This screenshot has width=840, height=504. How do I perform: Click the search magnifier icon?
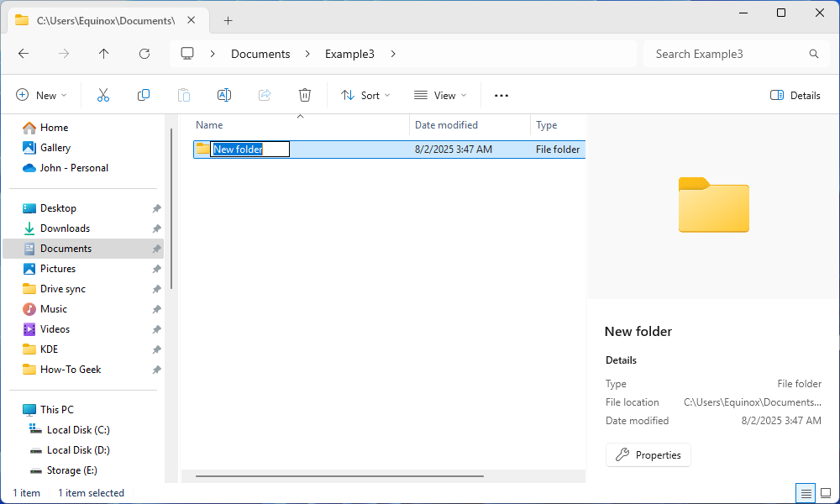814,54
